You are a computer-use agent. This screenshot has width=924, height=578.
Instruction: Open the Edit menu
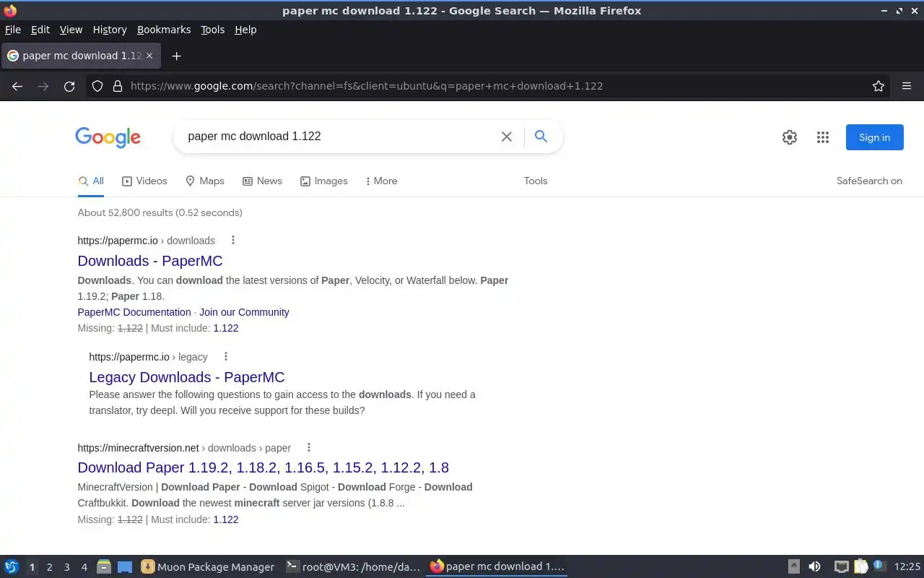pos(40,30)
